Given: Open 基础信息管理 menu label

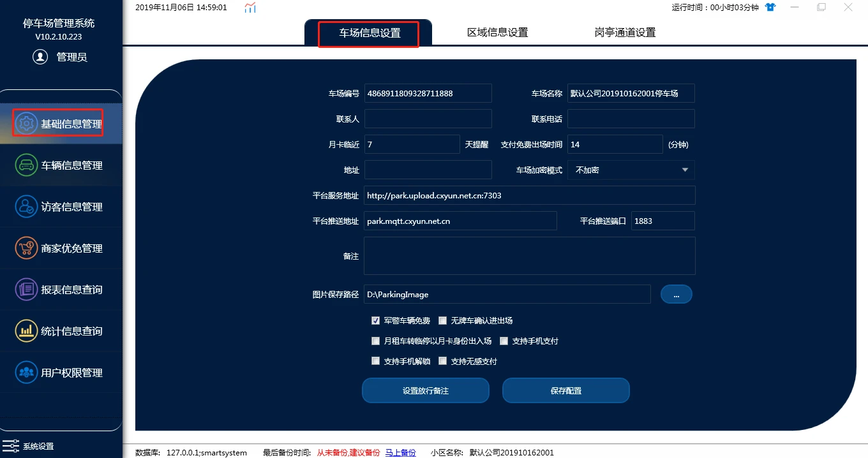Looking at the screenshot, I should click(x=71, y=124).
